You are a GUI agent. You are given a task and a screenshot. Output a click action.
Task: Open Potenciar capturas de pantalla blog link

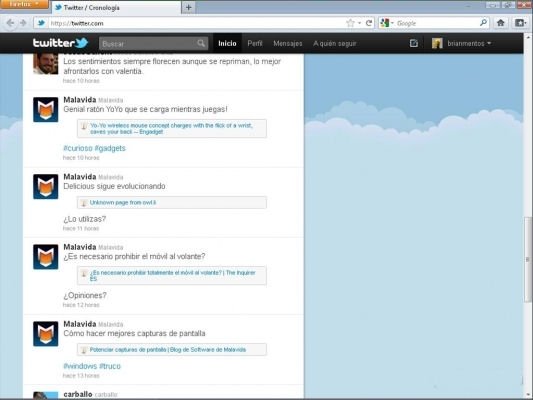coord(168,350)
